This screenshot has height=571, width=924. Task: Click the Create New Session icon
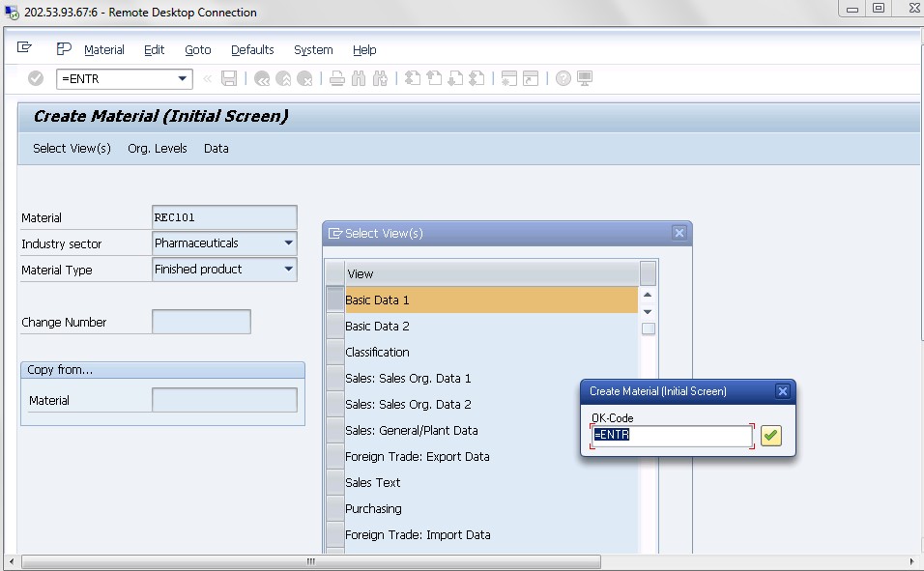click(x=507, y=78)
